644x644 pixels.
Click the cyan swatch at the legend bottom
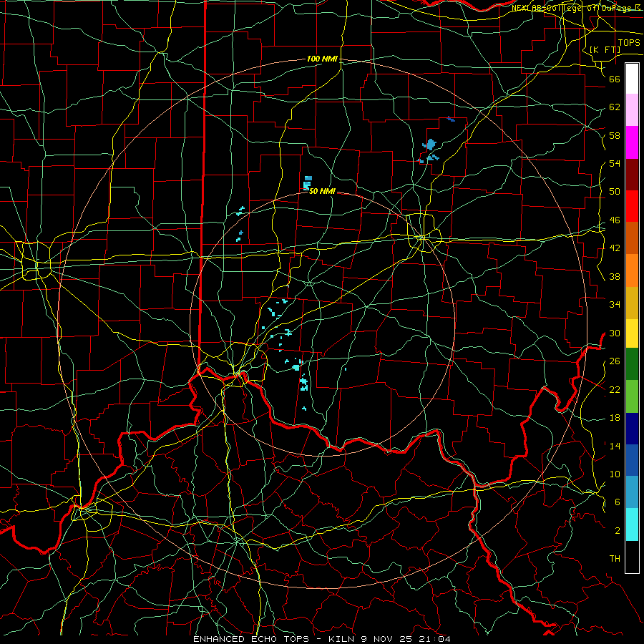click(632, 525)
